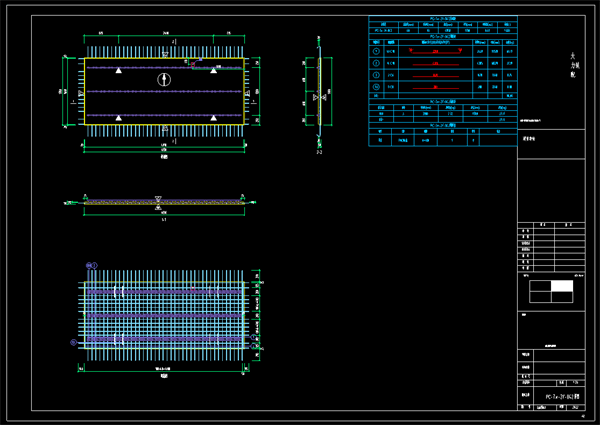This screenshot has height=425, width=600.
Task: Select the upper-right white triangle lifting marker in plan view
Action: tap(214, 70)
